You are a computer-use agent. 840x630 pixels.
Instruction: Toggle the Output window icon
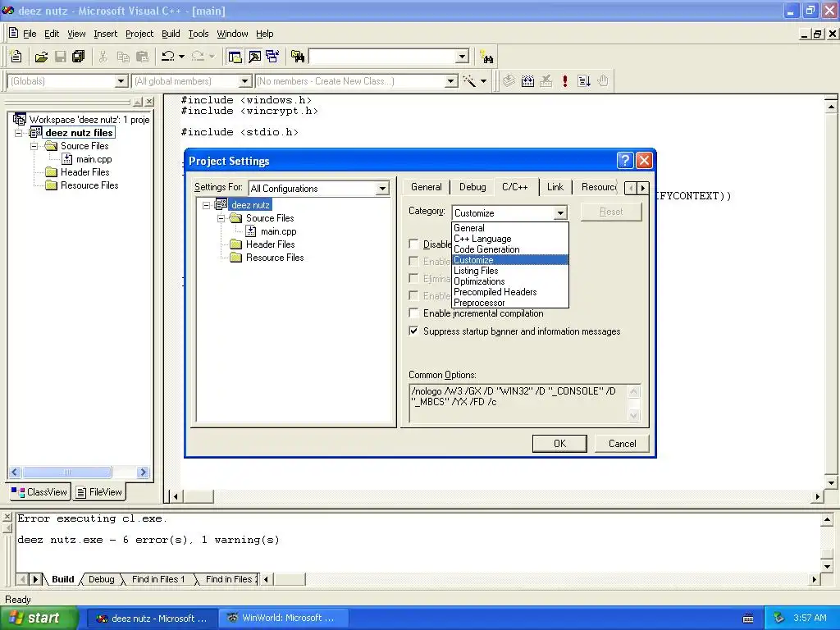[x=254, y=57]
